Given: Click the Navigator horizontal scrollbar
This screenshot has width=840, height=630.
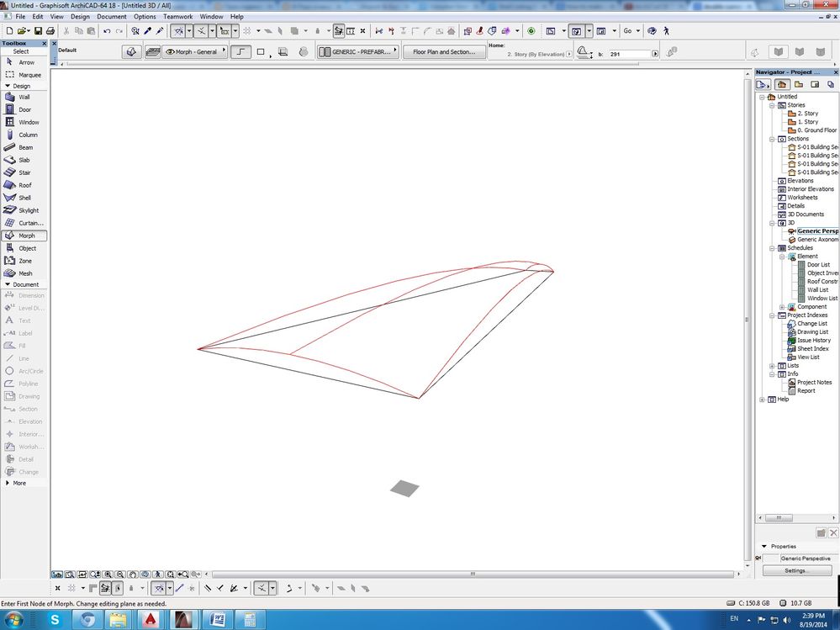Looking at the screenshot, I should [779, 518].
